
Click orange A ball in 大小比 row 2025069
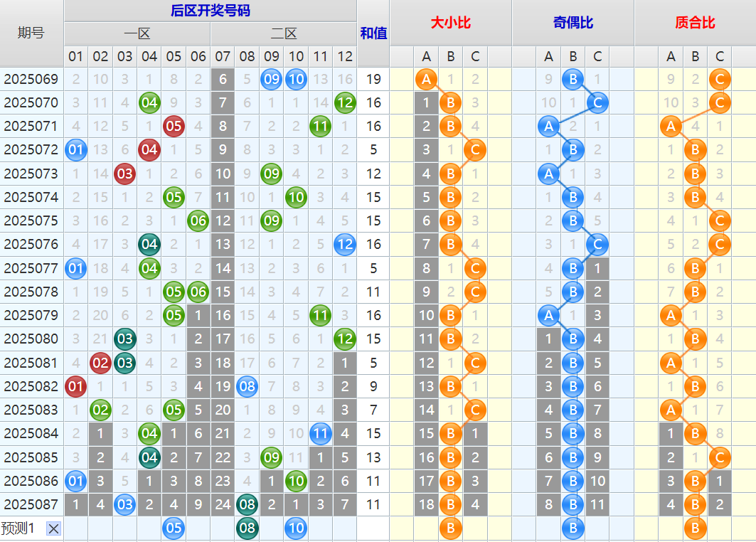426,79
